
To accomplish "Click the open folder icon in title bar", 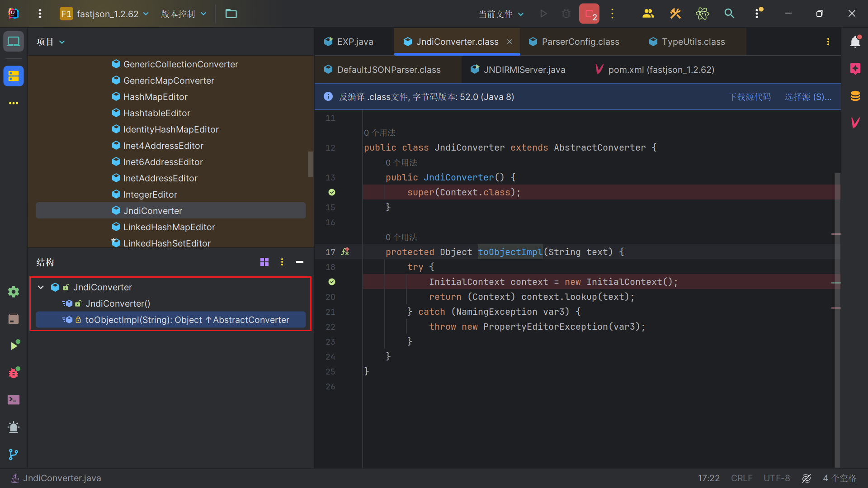I will tap(231, 14).
